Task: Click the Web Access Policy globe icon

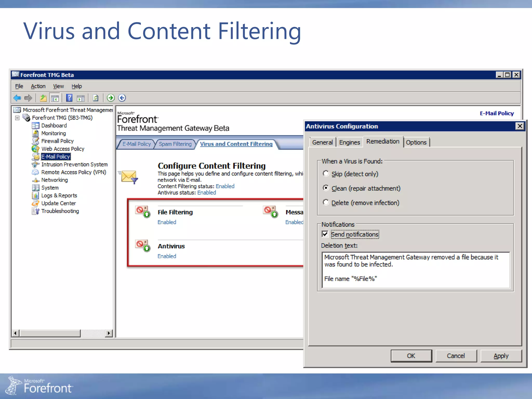Action: click(x=35, y=149)
